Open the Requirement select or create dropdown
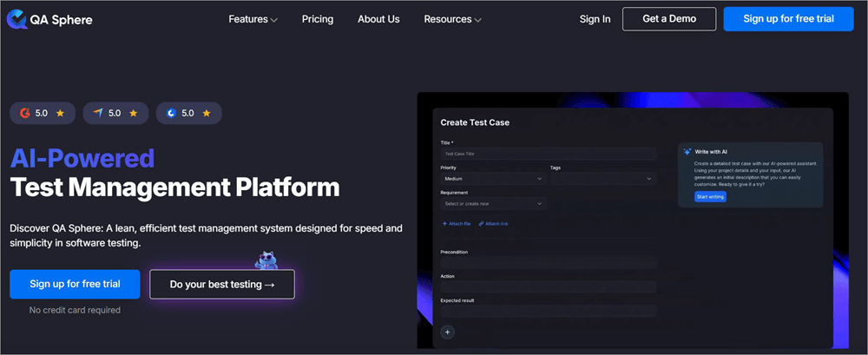Screen dimensions: 868x355 (x=492, y=204)
